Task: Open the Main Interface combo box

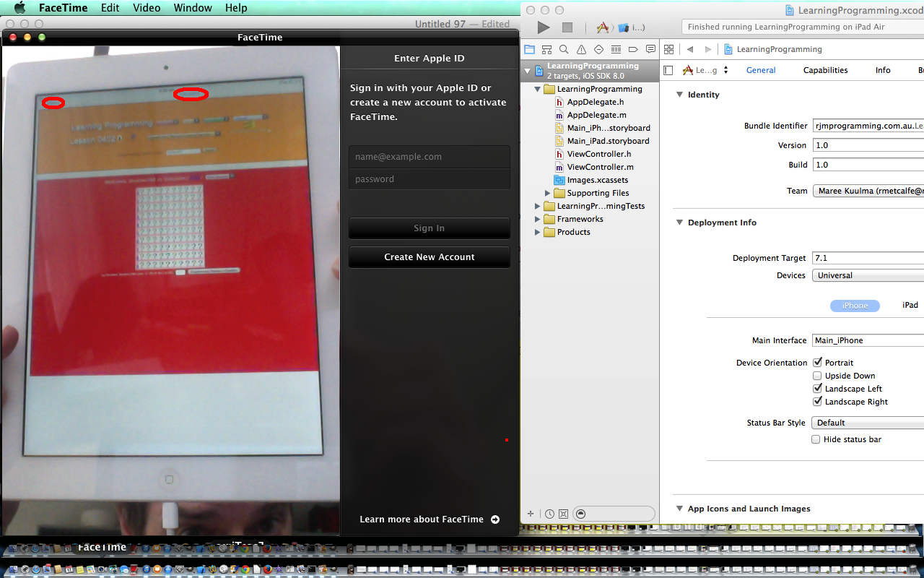Action: pyautogui.click(x=868, y=340)
